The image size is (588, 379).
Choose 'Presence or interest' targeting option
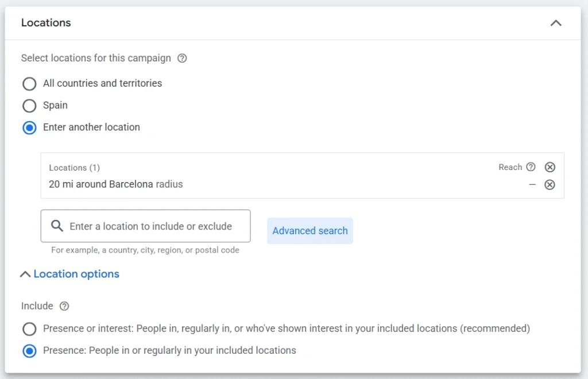tap(29, 329)
